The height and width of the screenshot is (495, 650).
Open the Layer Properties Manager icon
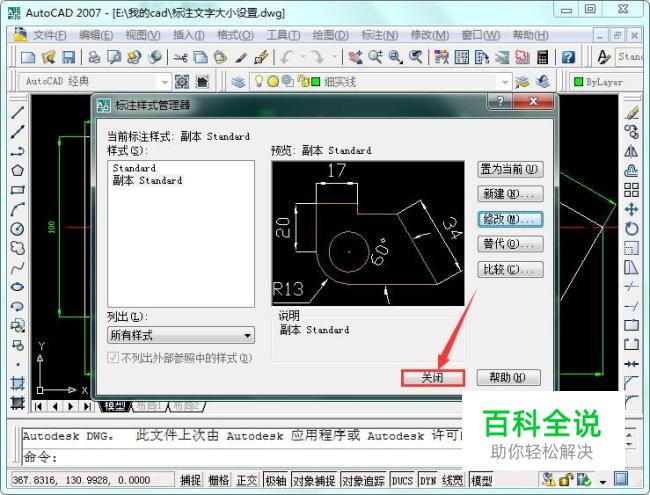point(238,82)
